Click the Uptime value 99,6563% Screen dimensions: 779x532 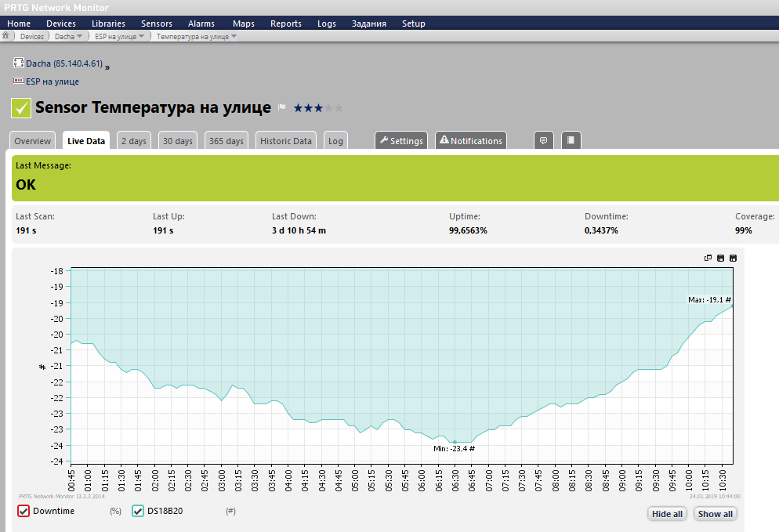(x=468, y=230)
